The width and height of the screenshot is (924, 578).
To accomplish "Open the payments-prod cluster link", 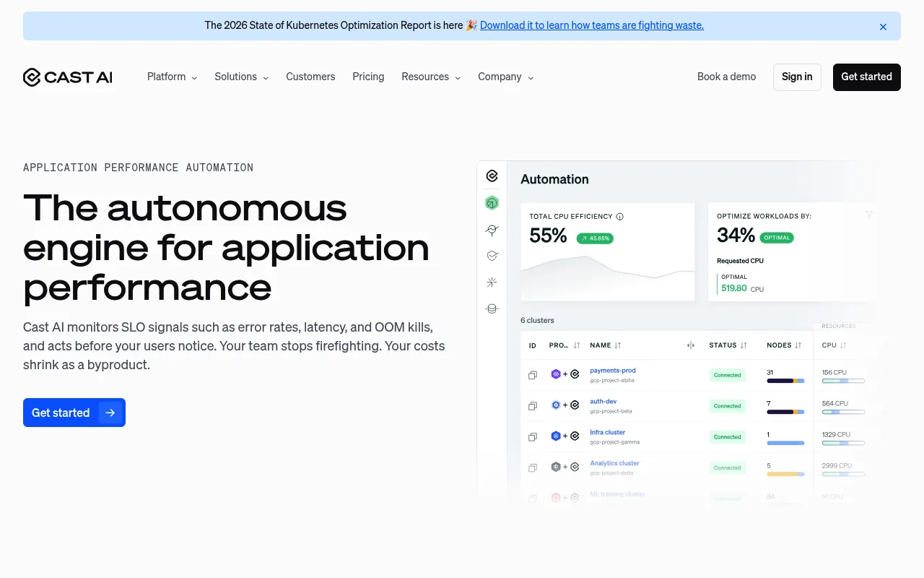I will (613, 371).
